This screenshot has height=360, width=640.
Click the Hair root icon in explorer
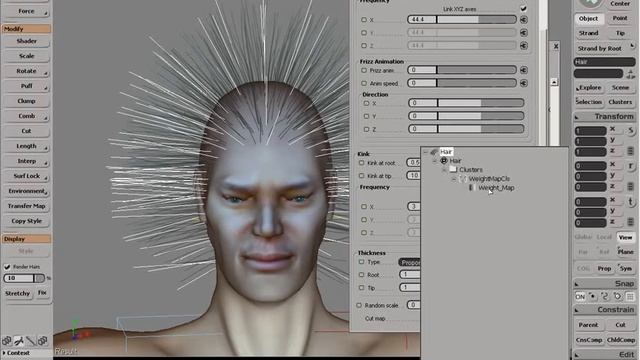(x=434, y=152)
